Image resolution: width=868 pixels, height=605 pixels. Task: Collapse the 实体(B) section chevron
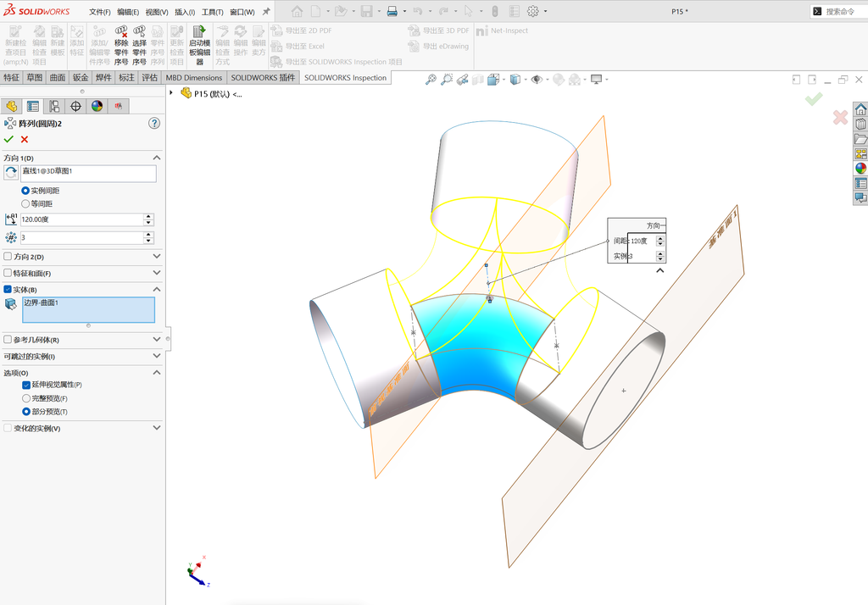tap(157, 289)
